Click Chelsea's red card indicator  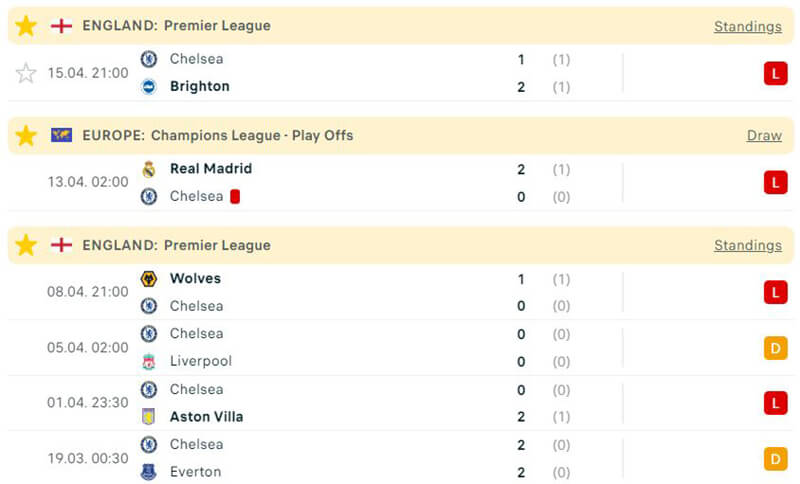click(236, 196)
